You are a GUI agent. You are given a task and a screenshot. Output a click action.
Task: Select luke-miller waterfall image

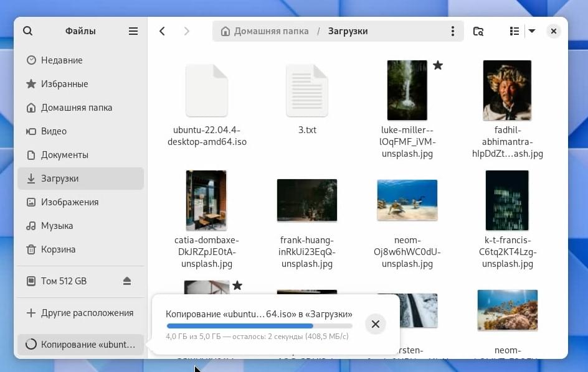click(407, 90)
